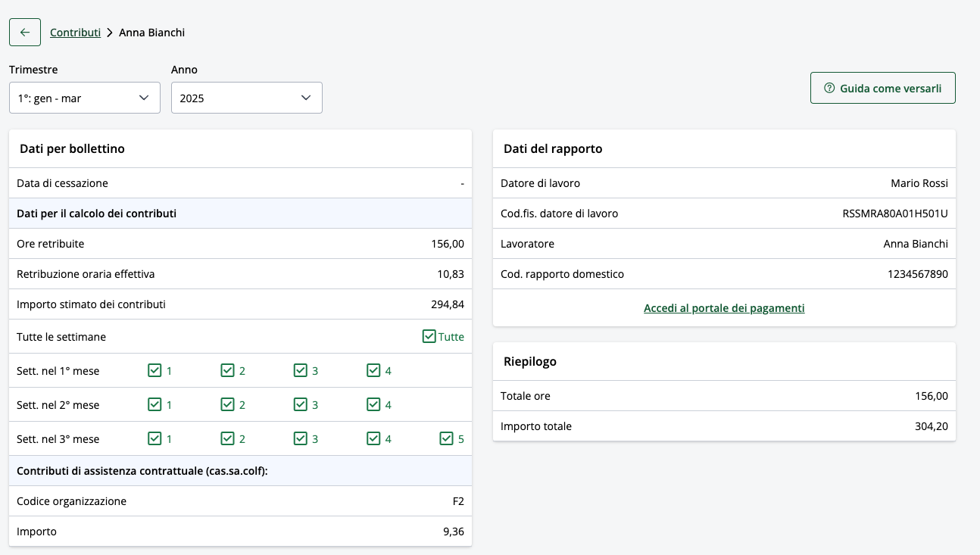Open the Trimestre dropdown
Screen dimensions: 980x555
click(84, 98)
